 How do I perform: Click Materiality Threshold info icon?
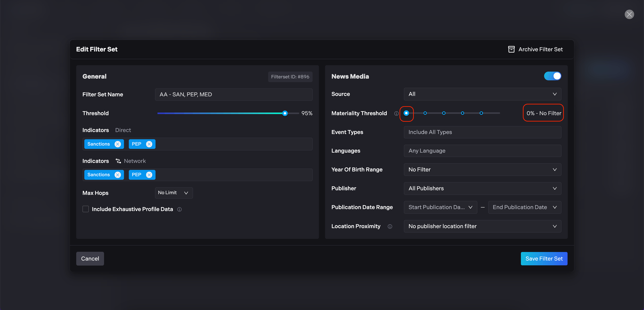coord(396,113)
